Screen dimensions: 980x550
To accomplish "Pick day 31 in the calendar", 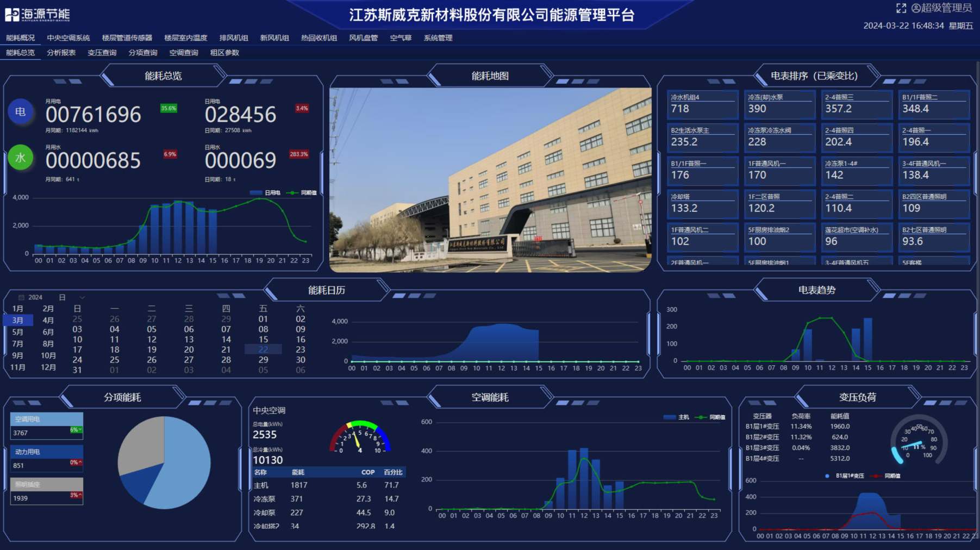I will point(77,370).
